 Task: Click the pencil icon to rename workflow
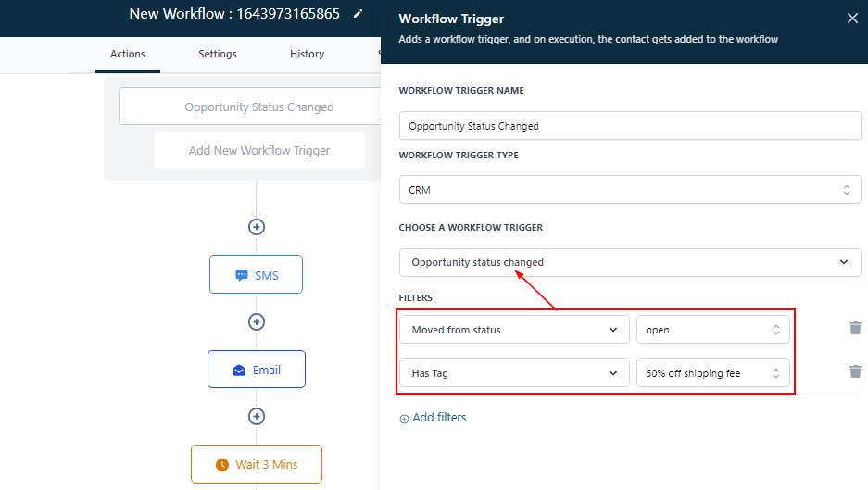click(359, 14)
